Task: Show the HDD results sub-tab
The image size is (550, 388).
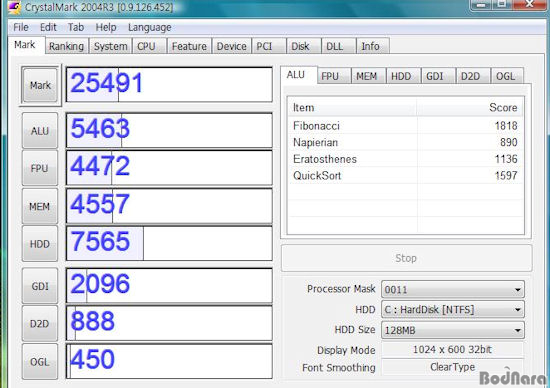Action: [x=404, y=76]
